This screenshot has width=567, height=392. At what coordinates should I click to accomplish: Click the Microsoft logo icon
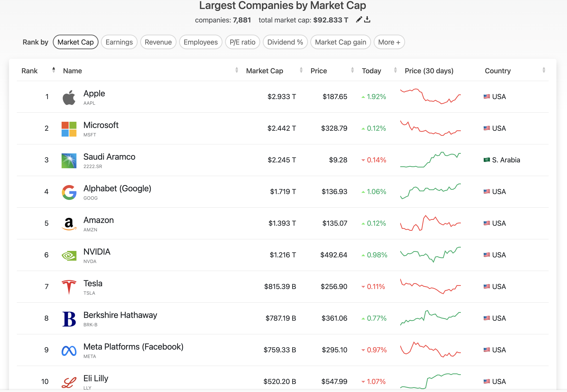pyautogui.click(x=69, y=129)
